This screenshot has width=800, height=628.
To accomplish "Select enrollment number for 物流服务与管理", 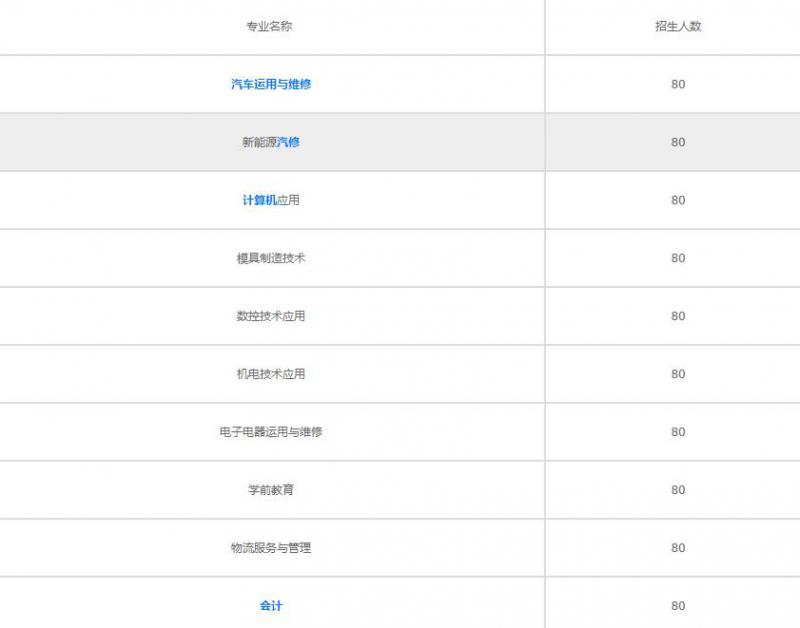I will (678, 548).
